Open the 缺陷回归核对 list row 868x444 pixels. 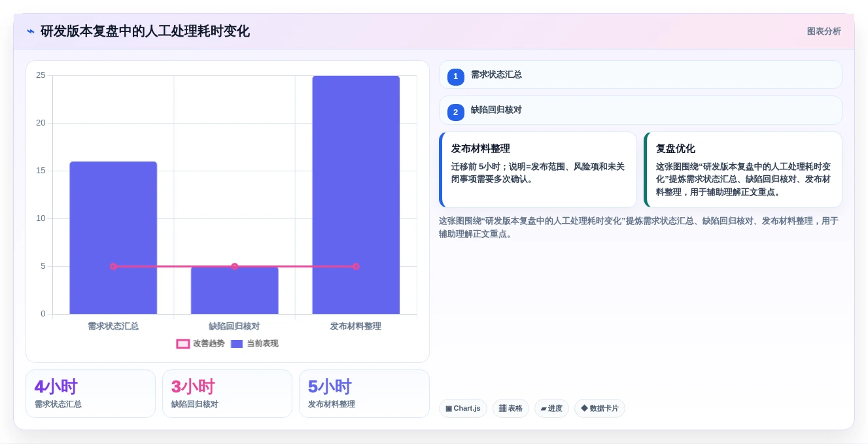(x=640, y=110)
